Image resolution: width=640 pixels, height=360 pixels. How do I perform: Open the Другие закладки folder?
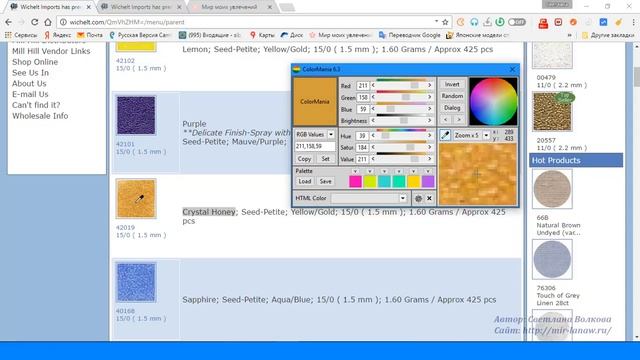point(608,35)
